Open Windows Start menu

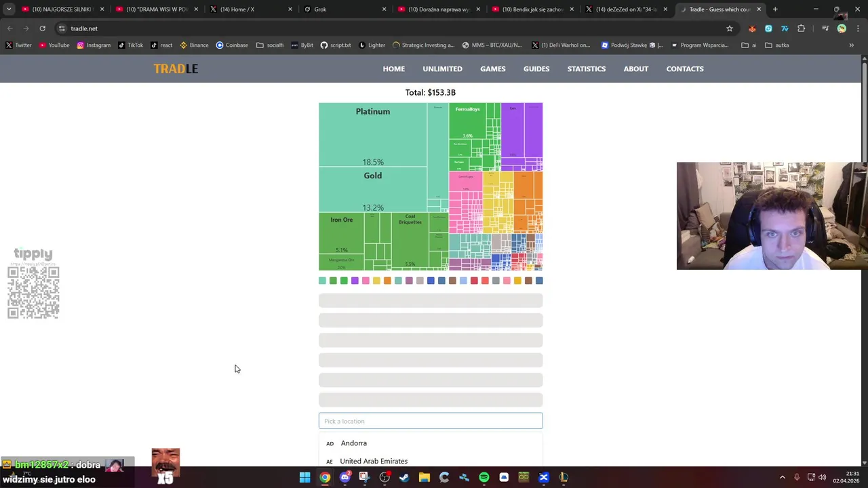click(x=305, y=478)
